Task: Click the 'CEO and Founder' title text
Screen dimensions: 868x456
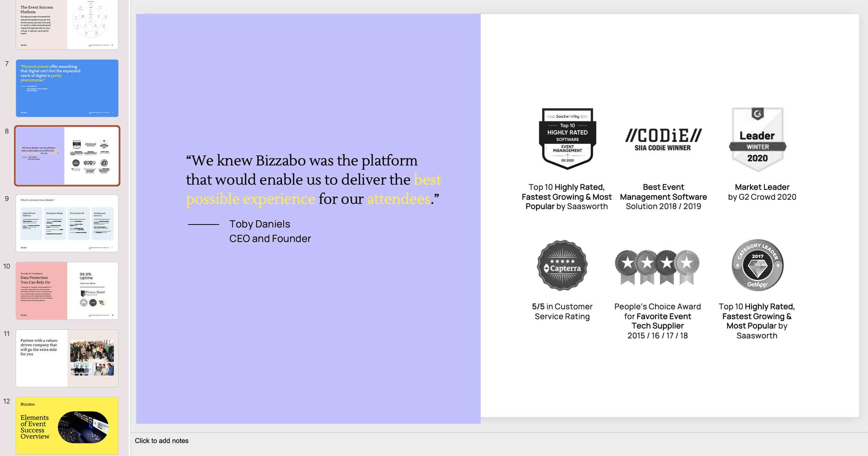Action: coord(270,239)
